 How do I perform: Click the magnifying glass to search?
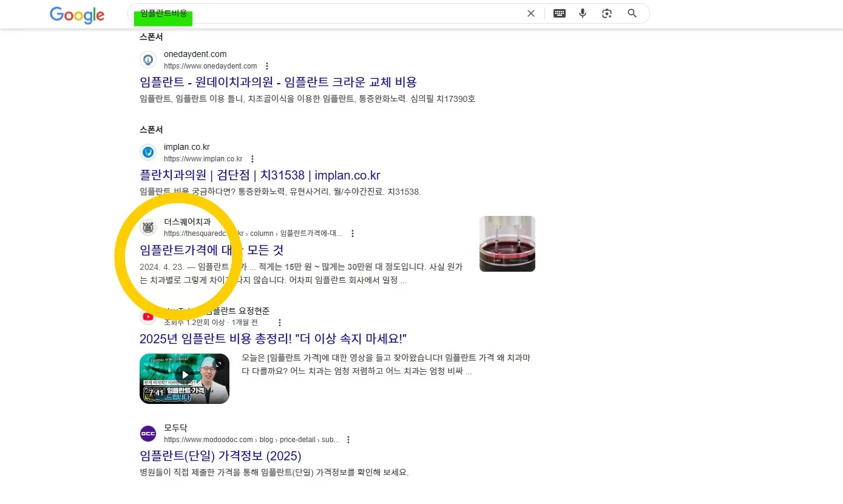pyautogui.click(x=632, y=13)
